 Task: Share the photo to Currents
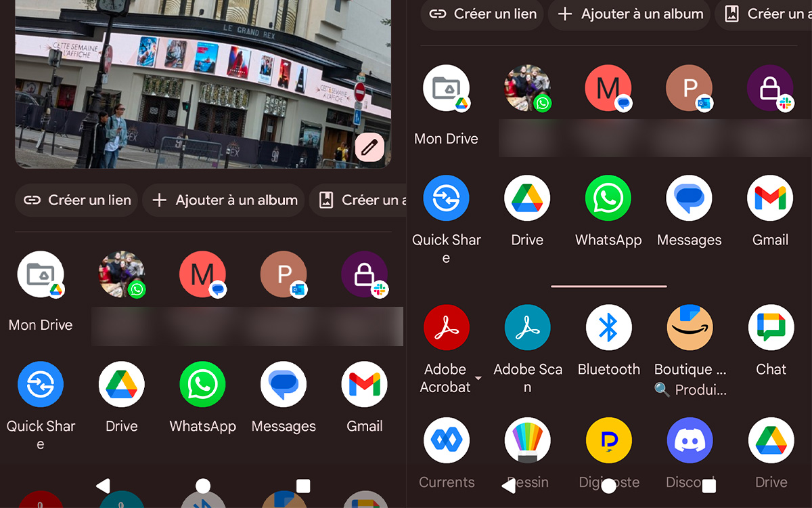447,440
